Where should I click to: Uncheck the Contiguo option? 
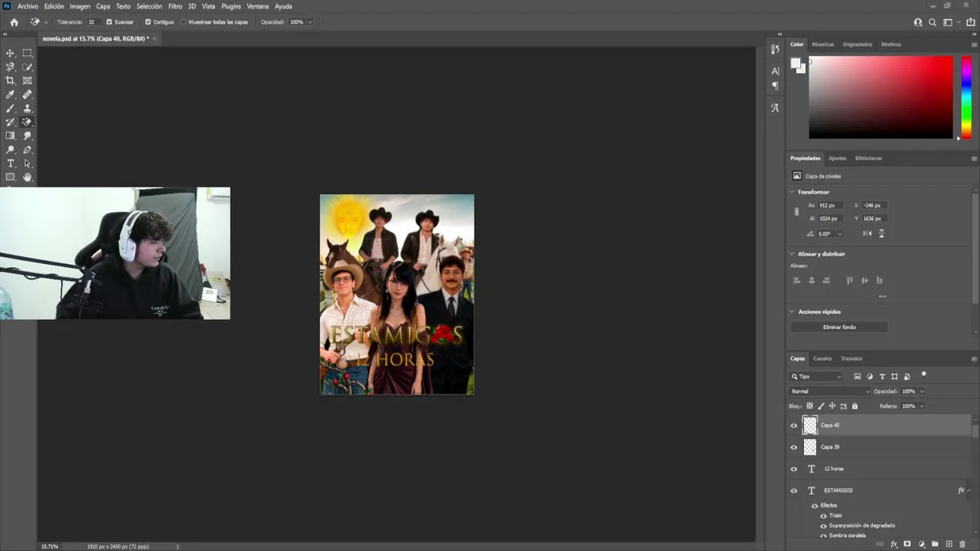(x=149, y=22)
